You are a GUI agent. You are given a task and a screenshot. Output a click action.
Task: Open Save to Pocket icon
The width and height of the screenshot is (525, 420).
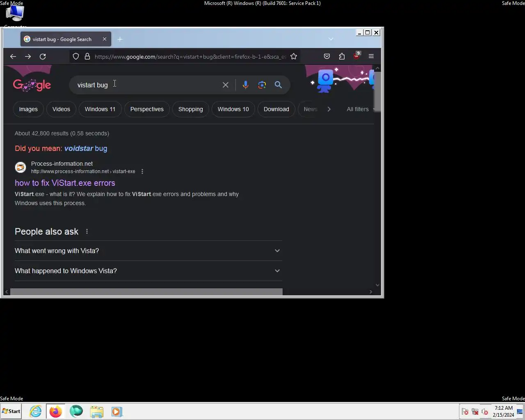pos(327,57)
